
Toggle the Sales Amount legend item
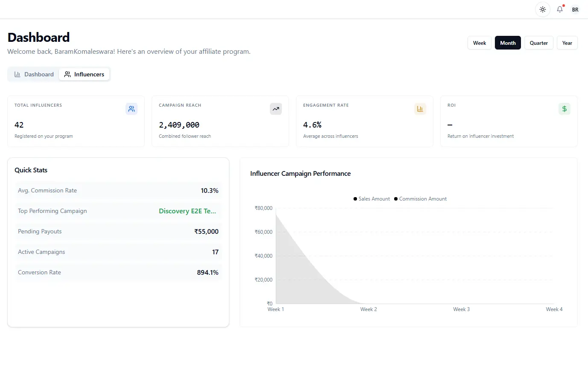(x=372, y=199)
